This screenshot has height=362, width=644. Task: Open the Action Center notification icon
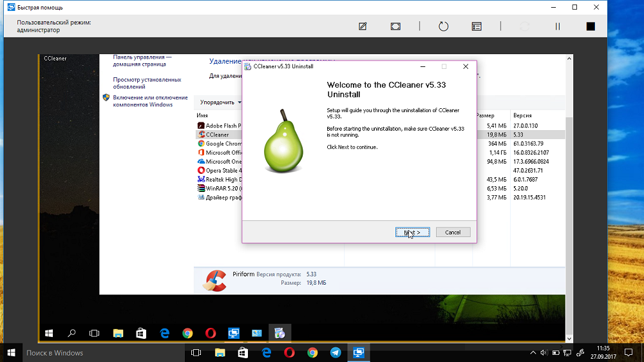coord(629,353)
